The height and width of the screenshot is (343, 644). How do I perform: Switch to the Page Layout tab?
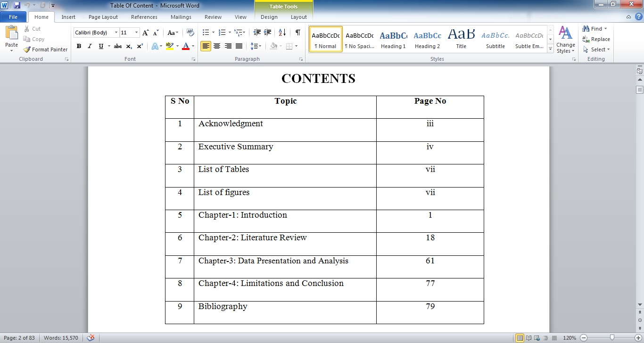click(103, 17)
